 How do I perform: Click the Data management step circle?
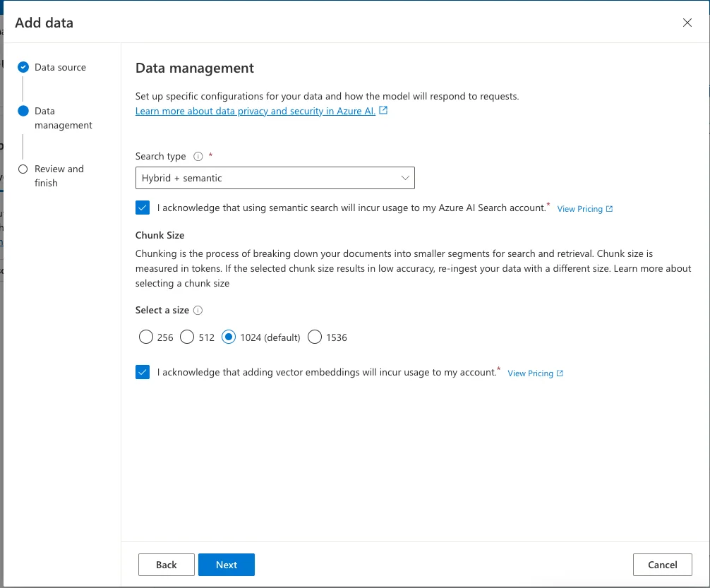(23, 111)
